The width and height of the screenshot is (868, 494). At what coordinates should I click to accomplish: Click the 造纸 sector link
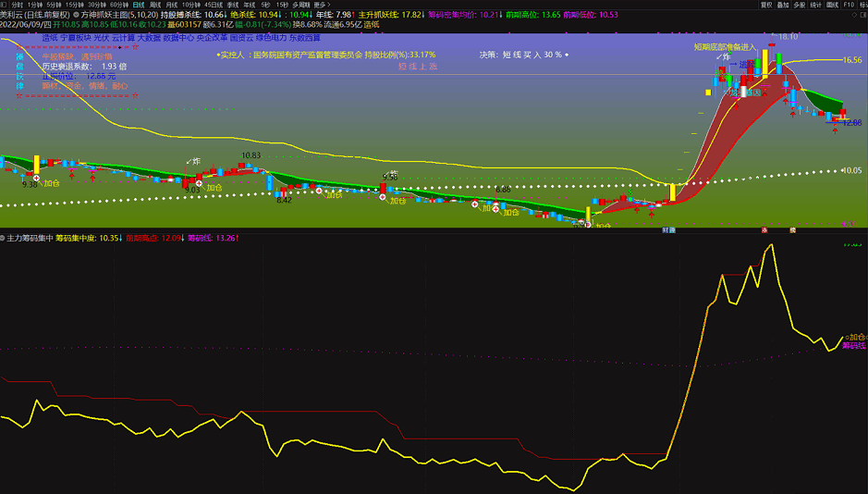pos(50,38)
